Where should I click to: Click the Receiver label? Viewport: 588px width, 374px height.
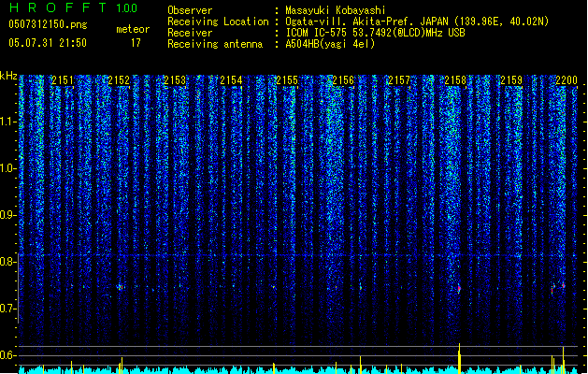point(190,33)
